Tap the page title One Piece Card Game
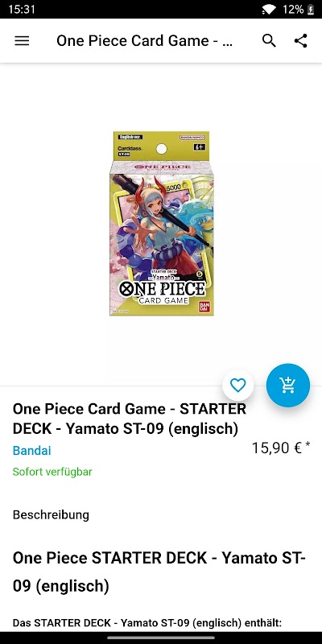Viewport: 322px width, 644px height. pyautogui.click(x=145, y=41)
